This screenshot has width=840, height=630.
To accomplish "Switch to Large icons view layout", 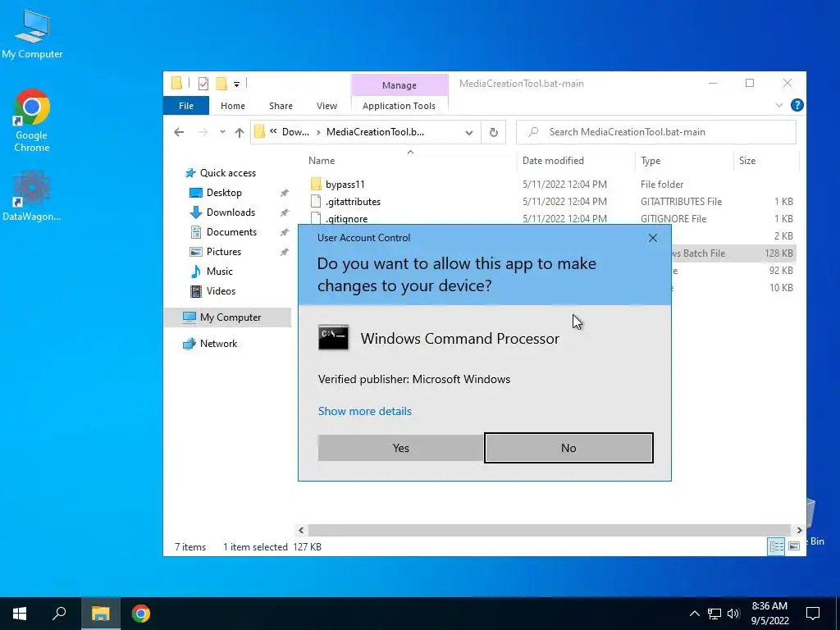I will tap(794, 546).
